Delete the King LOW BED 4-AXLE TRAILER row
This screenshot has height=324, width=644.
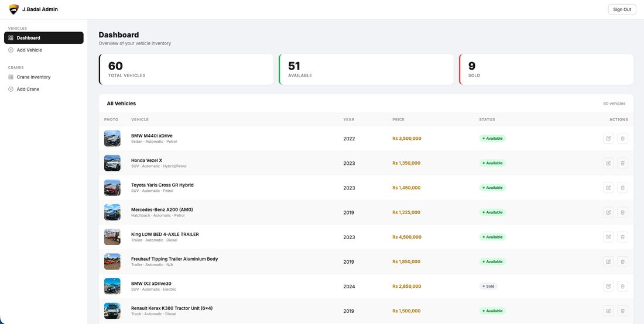(622, 237)
